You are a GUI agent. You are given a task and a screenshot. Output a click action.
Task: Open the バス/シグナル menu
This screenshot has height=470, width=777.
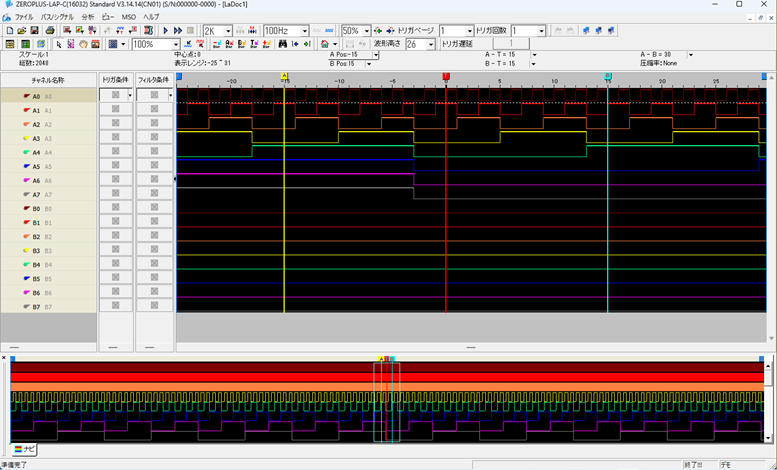tap(57, 17)
